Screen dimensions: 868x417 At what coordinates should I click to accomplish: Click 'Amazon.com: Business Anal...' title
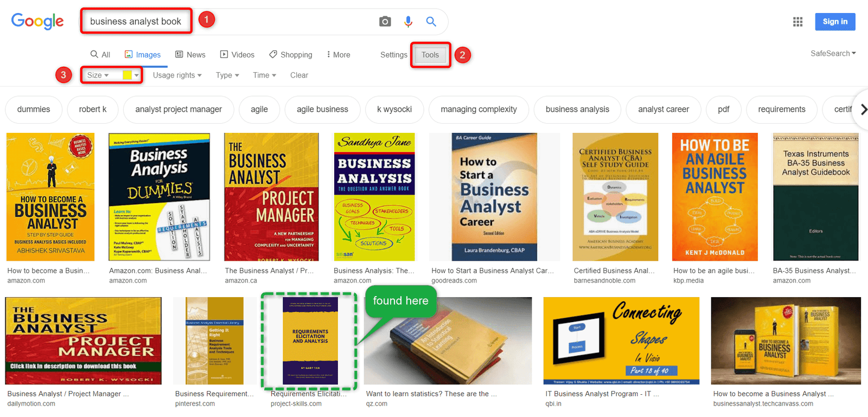(158, 271)
